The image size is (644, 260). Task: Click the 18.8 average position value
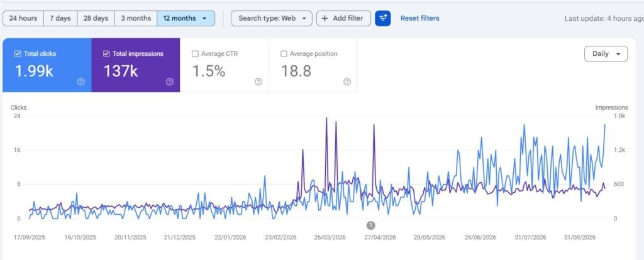click(296, 71)
